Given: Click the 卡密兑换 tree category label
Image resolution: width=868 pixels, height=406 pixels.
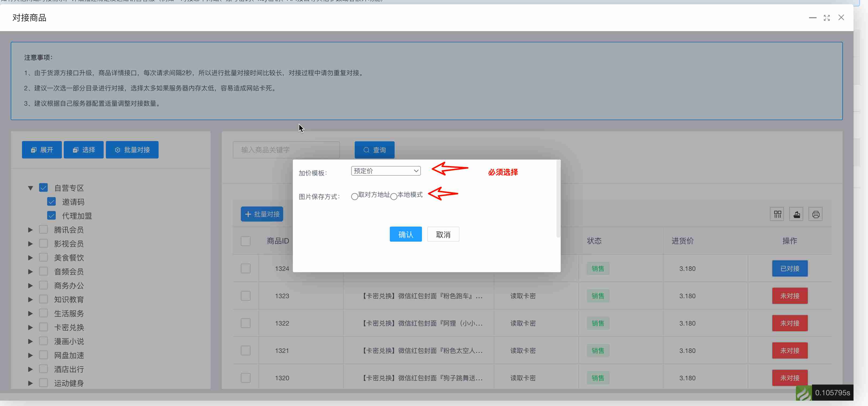Looking at the screenshot, I should 69,327.
